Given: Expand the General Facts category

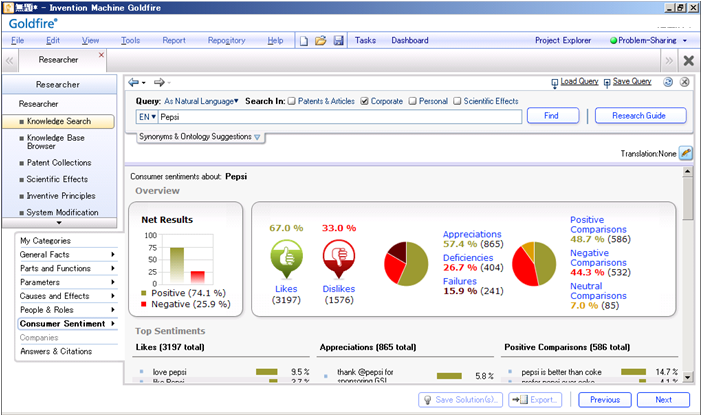Looking at the screenshot, I should click(113, 254).
